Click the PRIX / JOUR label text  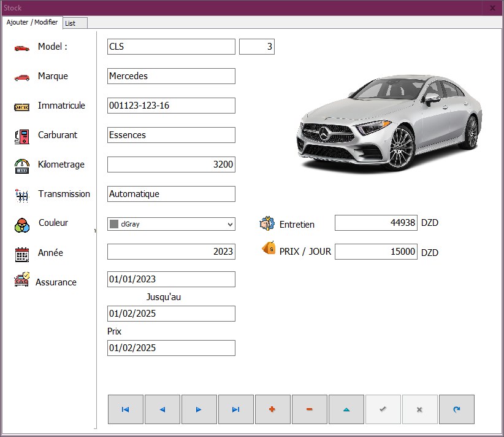click(x=305, y=252)
